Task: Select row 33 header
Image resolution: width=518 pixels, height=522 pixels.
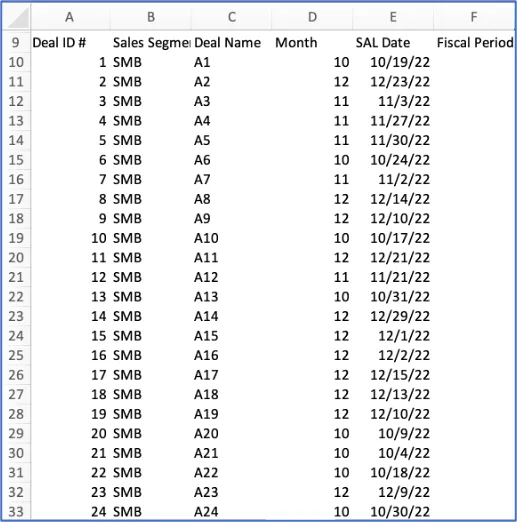Action: pos(16,512)
